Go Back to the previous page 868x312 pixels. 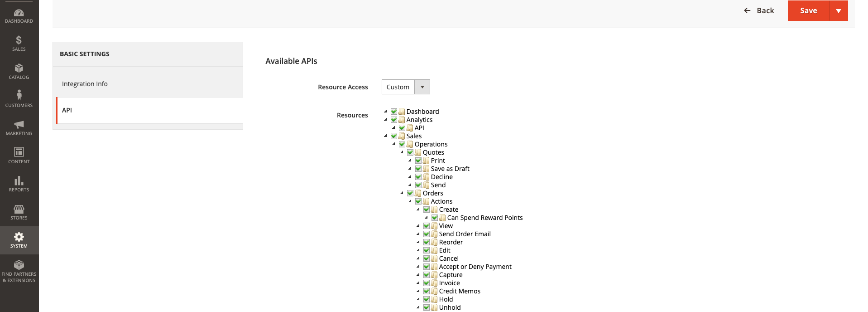(x=759, y=10)
